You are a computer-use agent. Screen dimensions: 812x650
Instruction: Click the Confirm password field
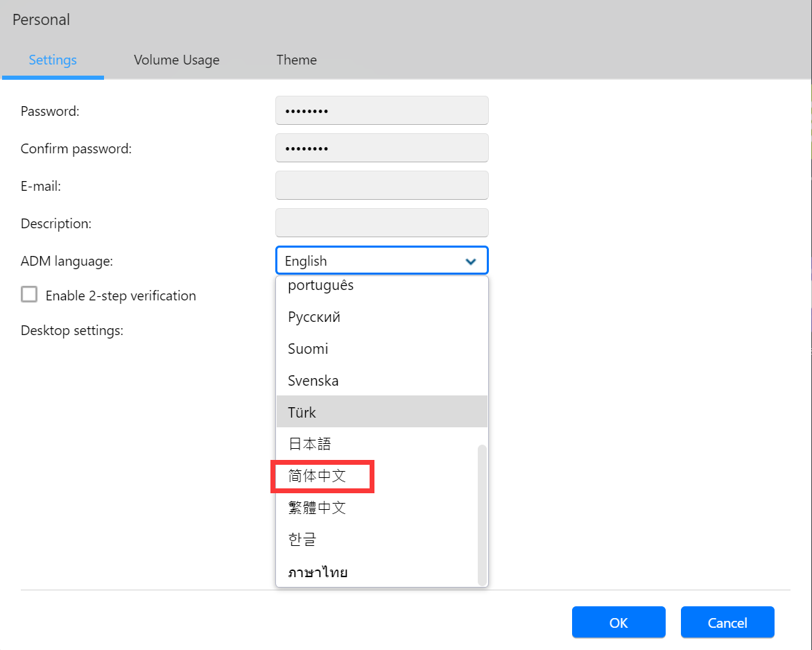[x=381, y=148]
